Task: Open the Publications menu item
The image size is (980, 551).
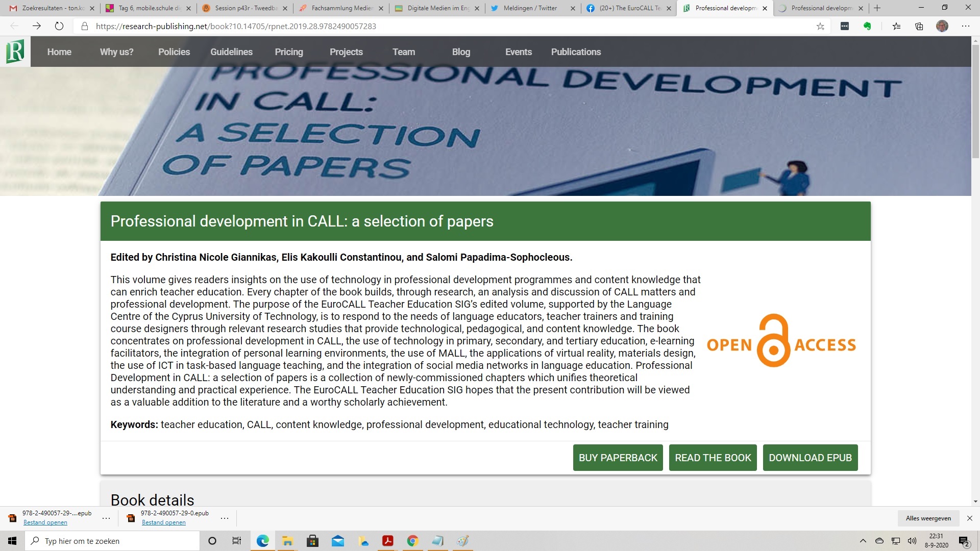Action: pyautogui.click(x=576, y=52)
